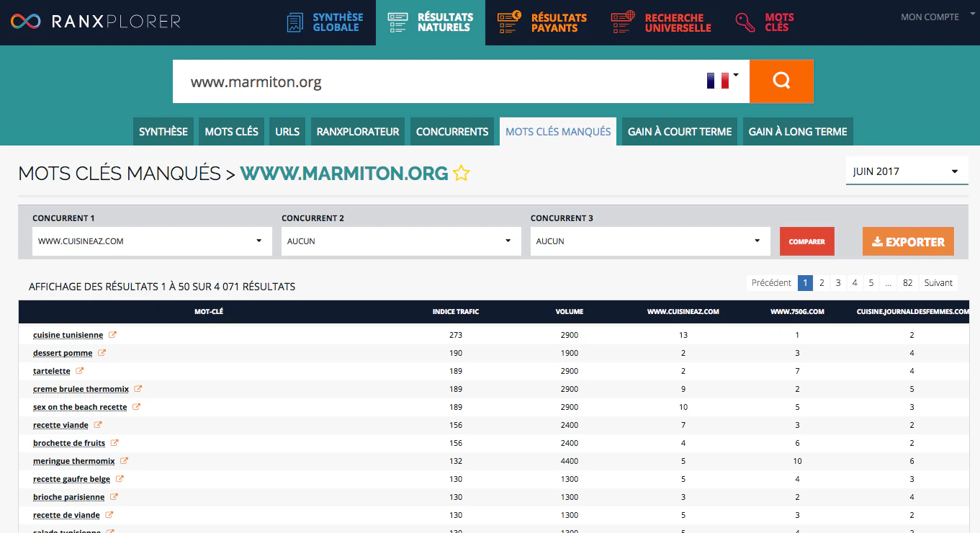Open the Juin 2017 month dropdown
The height and width of the screenshot is (533, 980).
[x=907, y=171]
